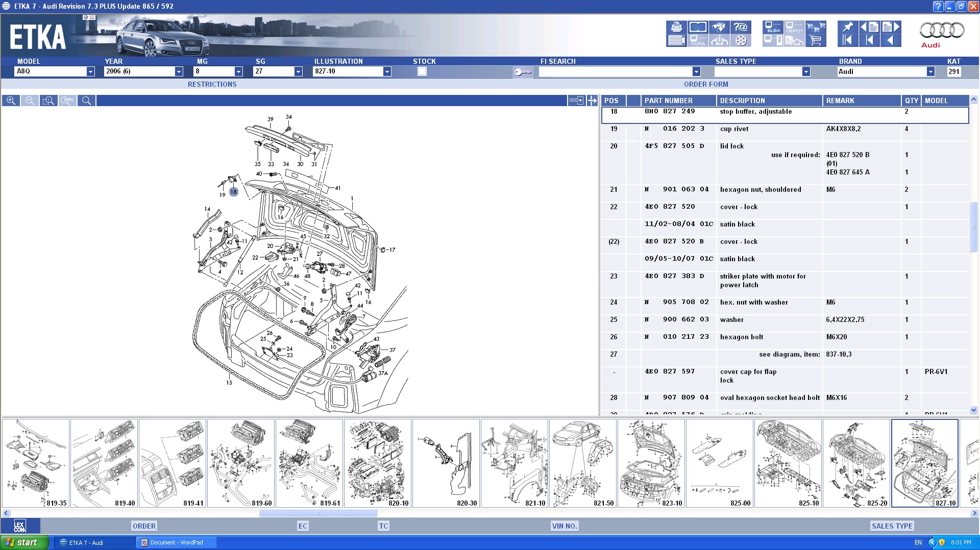Click the key icon beside STOCK
Viewport: 980px width, 550px height.
pos(523,72)
